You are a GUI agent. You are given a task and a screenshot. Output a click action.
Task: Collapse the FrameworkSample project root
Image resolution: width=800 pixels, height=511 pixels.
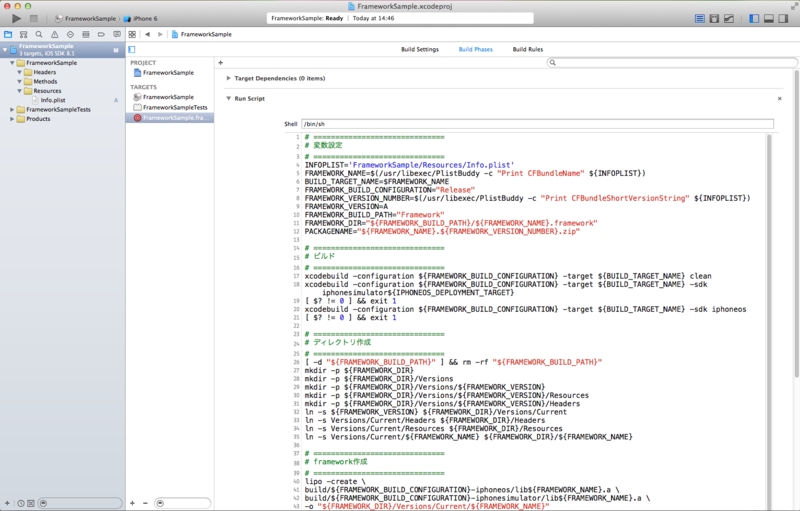pos(5,49)
